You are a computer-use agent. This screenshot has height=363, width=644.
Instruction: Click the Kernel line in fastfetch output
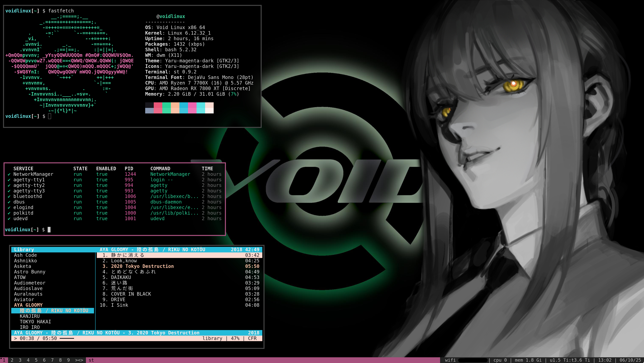coord(178,33)
